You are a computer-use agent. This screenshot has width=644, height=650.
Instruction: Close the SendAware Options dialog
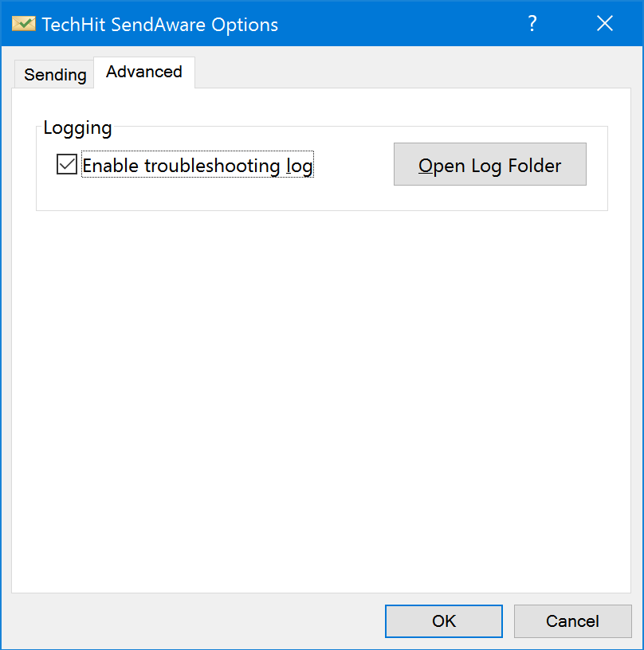click(605, 24)
